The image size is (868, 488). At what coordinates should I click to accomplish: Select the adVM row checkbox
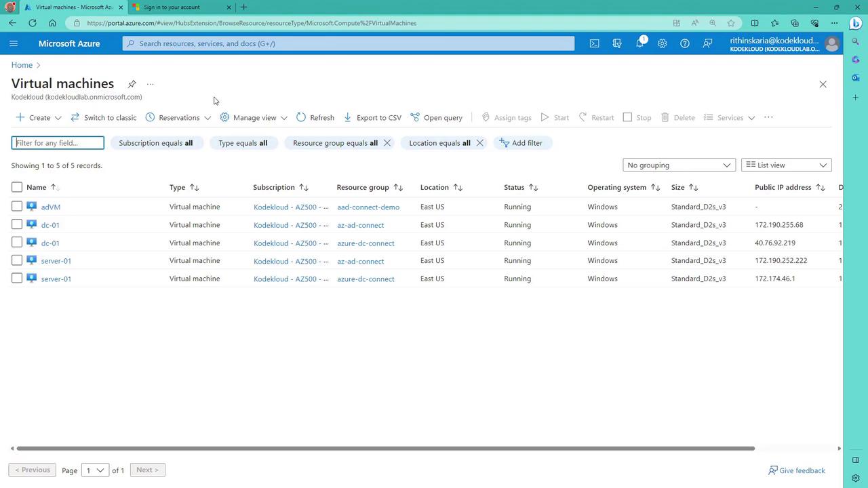(17, 207)
